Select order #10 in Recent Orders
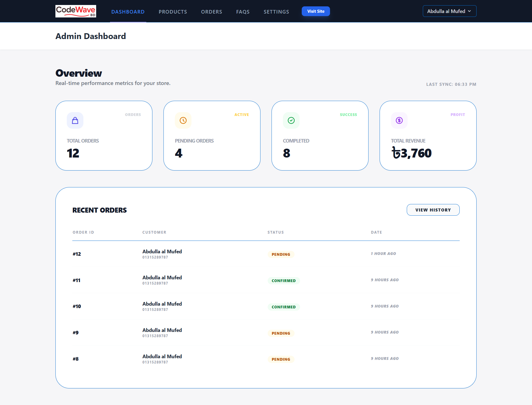This screenshot has width=532, height=405. point(77,306)
